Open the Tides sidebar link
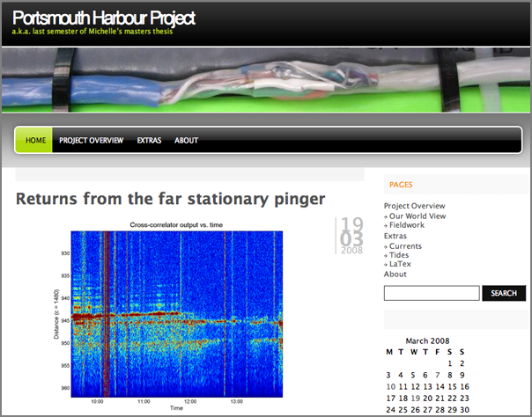Viewport: 532px width, 417px height. click(401, 255)
